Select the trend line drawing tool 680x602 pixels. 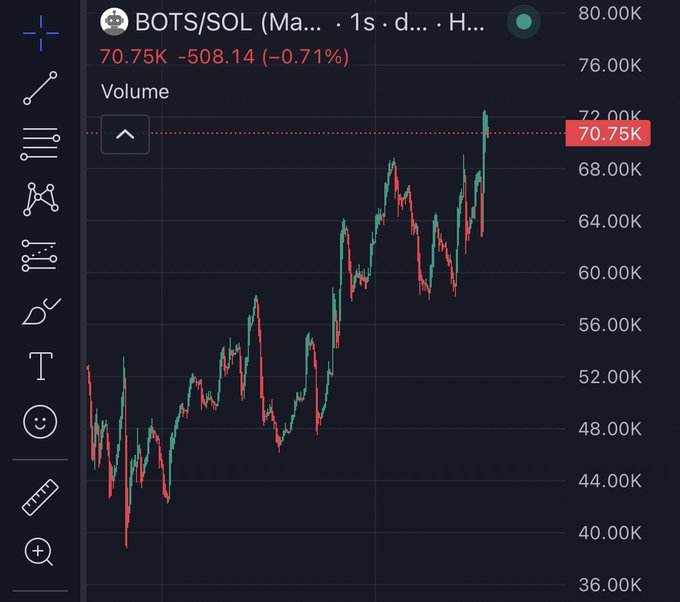click(x=40, y=88)
